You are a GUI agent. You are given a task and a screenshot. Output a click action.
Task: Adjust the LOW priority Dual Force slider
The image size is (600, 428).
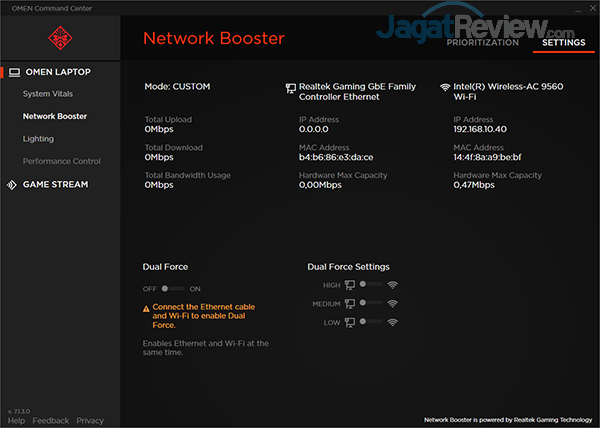(x=371, y=322)
